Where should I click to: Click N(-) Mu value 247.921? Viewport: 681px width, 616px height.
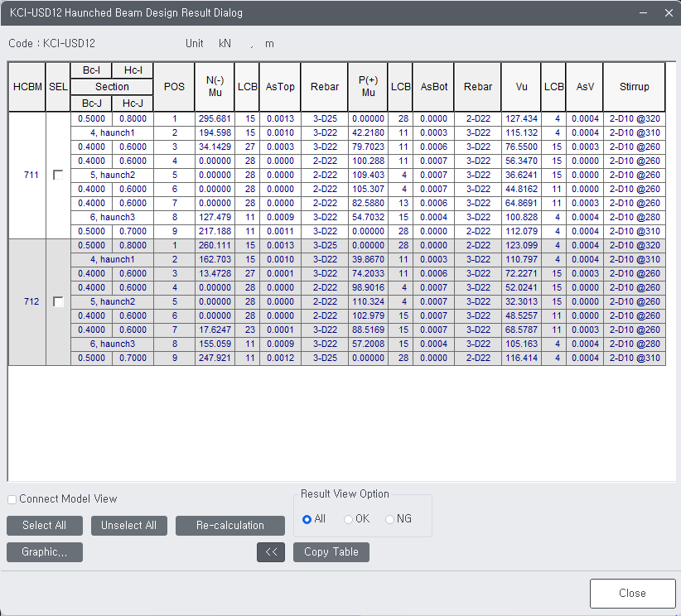215,359
